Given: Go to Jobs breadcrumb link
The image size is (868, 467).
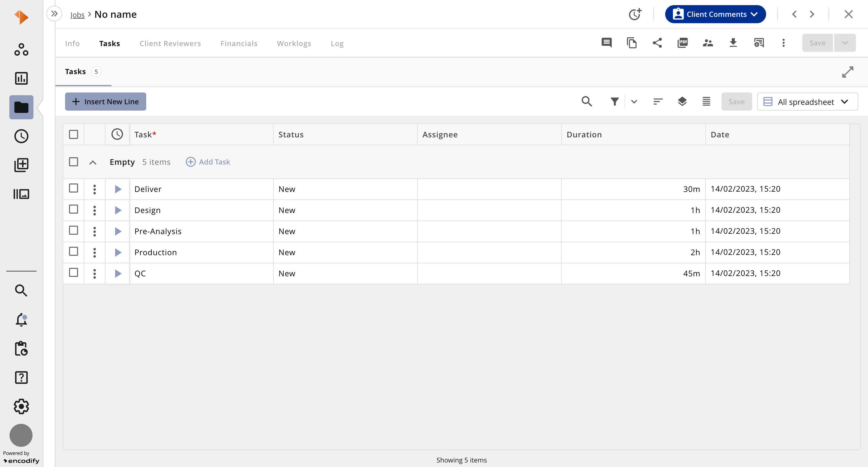Looking at the screenshot, I should click(77, 15).
